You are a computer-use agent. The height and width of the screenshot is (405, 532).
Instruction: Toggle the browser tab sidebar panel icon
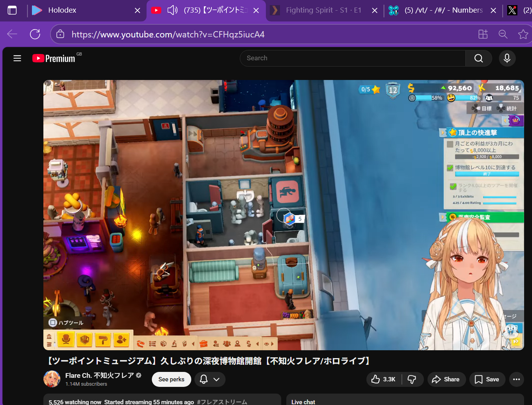click(x=12, y=10)
